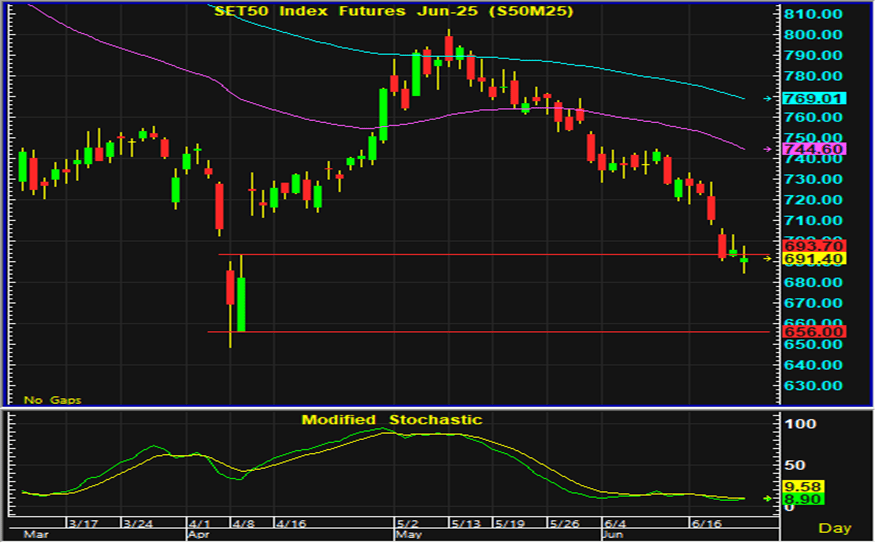This screenshot has width=876, height=543.
Task: Click the 5/2 date on time axis
Action: click(x=408, y=523)
